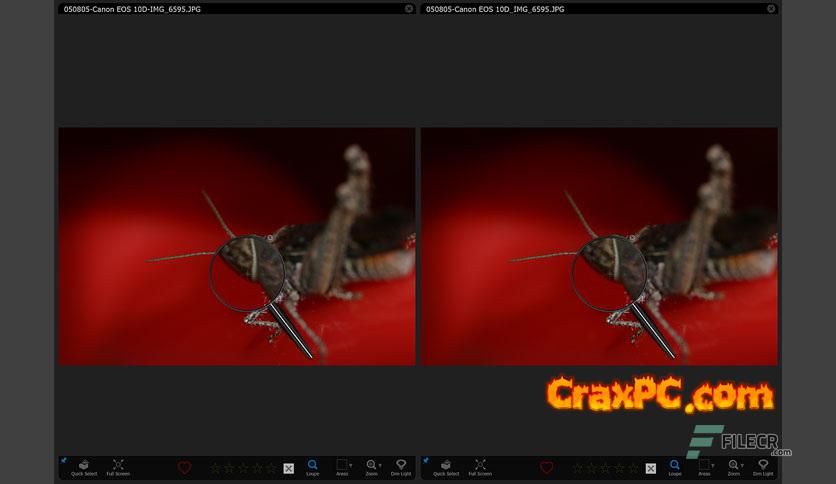
Task: Rate the right image four stars
Action: pyautogui.click(x=620, y=469)
